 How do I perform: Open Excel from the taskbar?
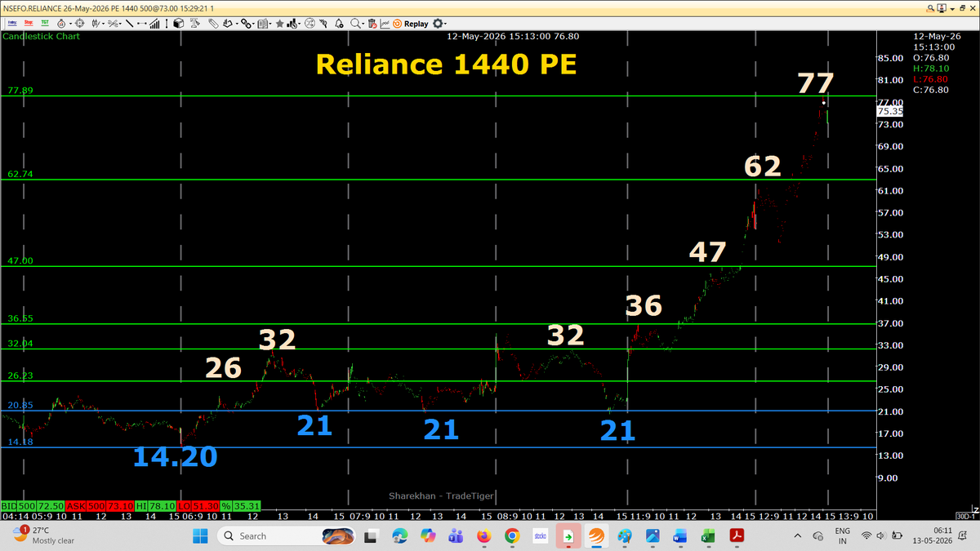[x=709, y=535]
